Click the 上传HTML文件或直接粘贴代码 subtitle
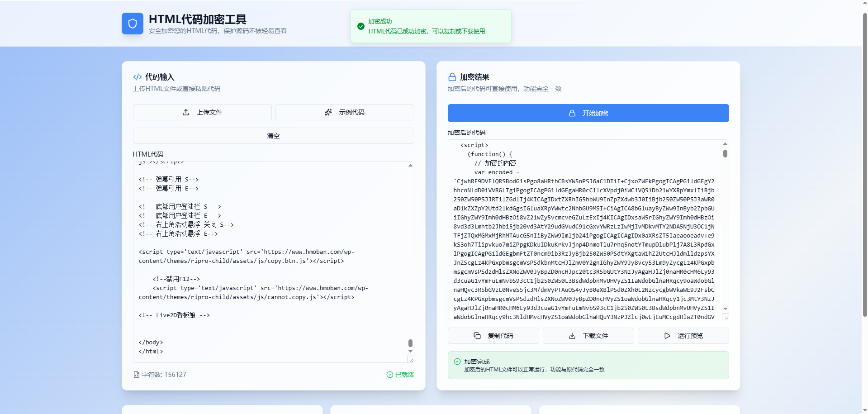Viewport: 868px width, 414px height. click(x=176, y=89)
